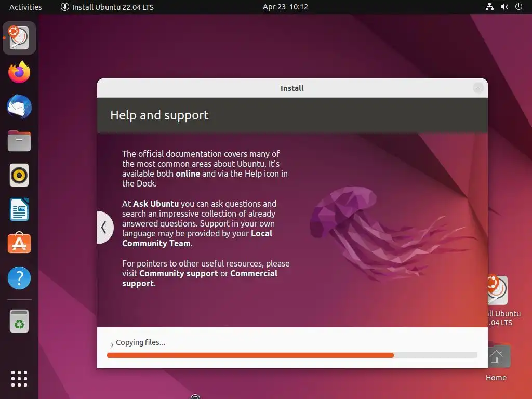Go to previous slide with left arrow
Image resolution: width=532 pixels, height=399 pixels.
(104, 228)
